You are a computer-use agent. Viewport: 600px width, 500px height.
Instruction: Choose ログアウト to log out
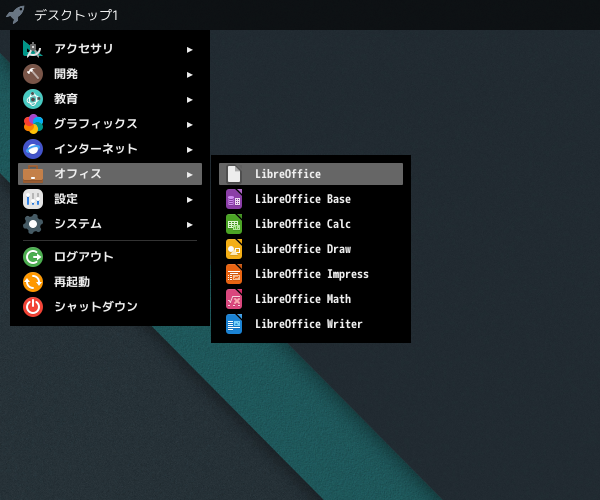click(x=110, y=257)
